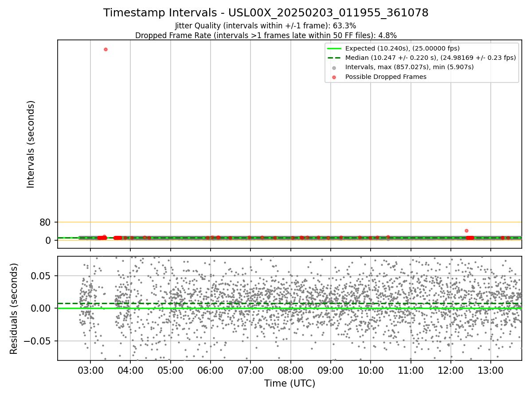Click the high red outlier point near the plot top
Screen dimensions: 532x399
106,49
